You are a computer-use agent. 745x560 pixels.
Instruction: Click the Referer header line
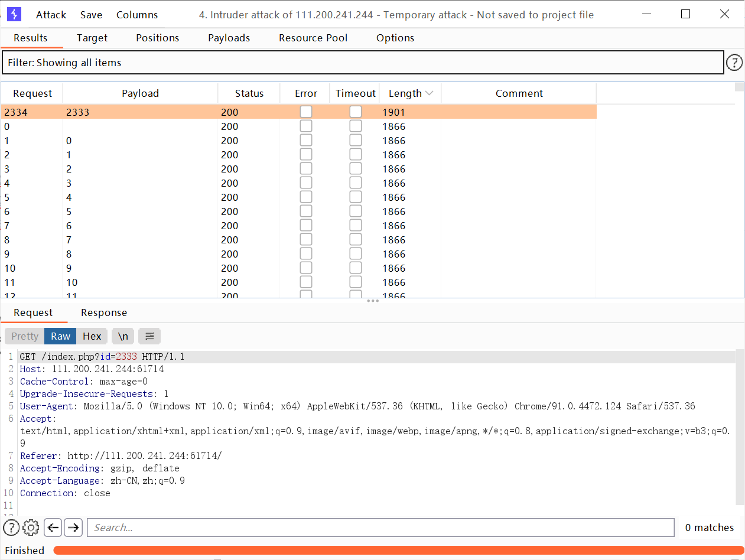click(x=121, y=456)
